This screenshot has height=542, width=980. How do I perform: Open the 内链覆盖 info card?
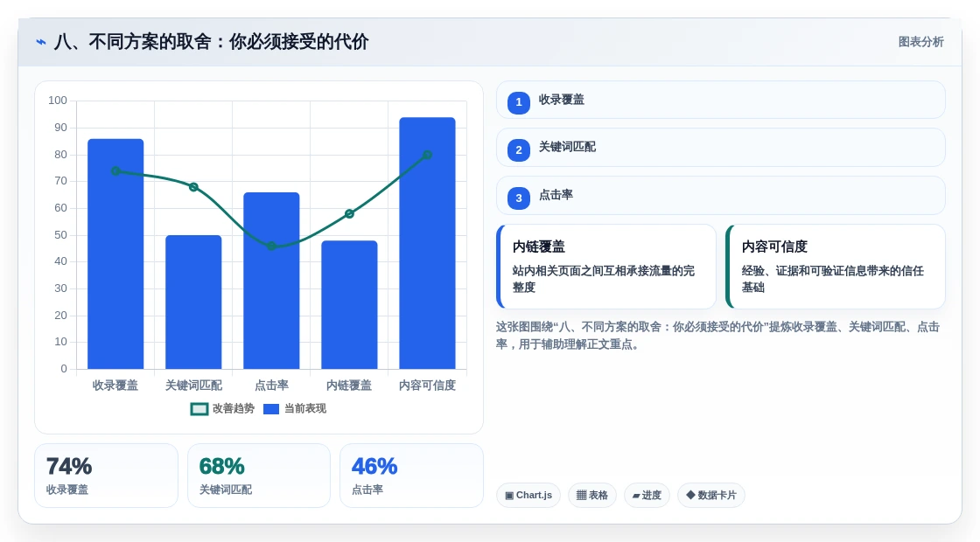tap(606, 267)
